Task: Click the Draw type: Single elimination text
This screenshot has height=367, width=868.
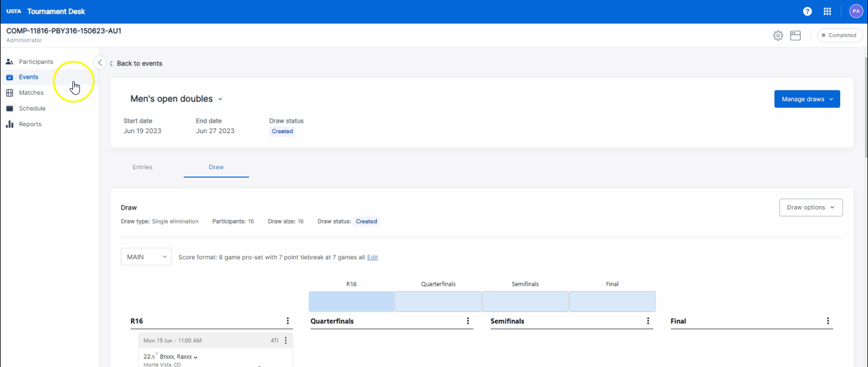Action: 159,221
